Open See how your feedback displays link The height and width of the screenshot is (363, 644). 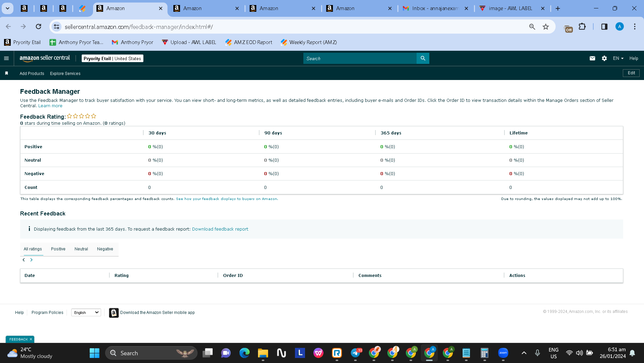pyautogui.click(x=227, y=199)
